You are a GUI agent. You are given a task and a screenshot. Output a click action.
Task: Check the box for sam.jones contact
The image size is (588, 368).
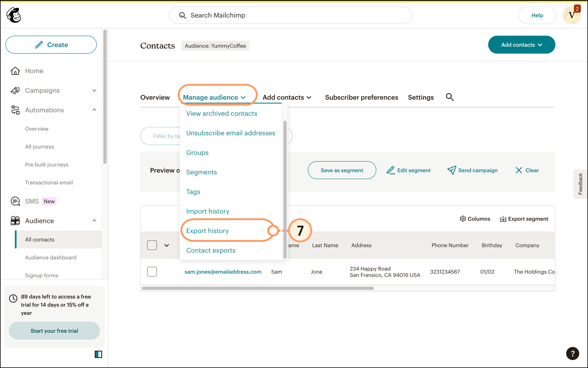point(152,271)
